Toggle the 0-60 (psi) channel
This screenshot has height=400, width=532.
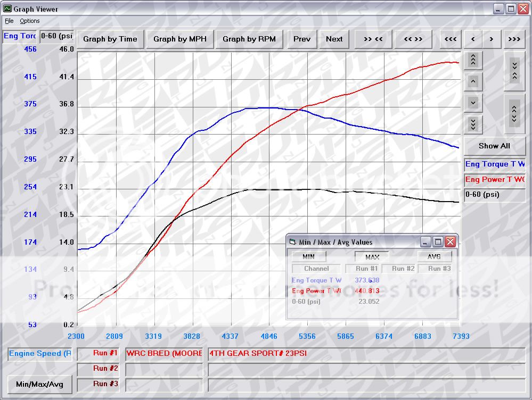pyautogui.click(x=494, y=195)
